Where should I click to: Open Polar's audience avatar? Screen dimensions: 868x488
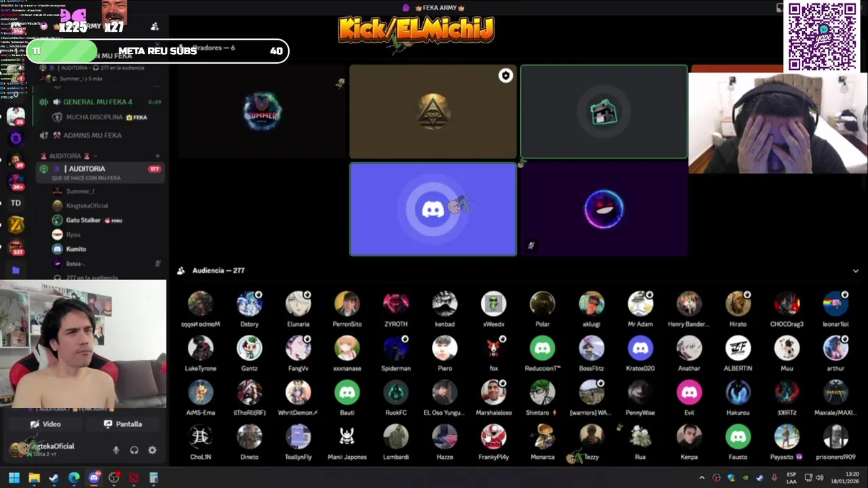click(542, 304)
